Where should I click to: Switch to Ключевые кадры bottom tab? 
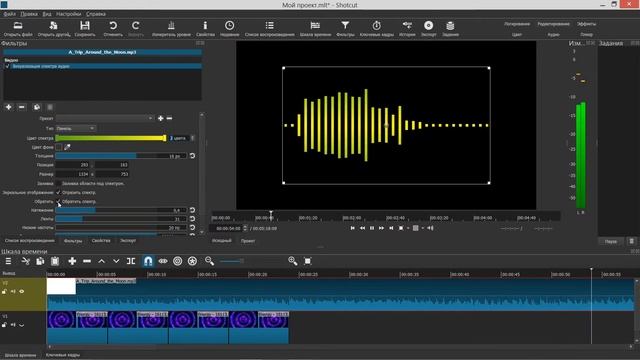point(63,355)
